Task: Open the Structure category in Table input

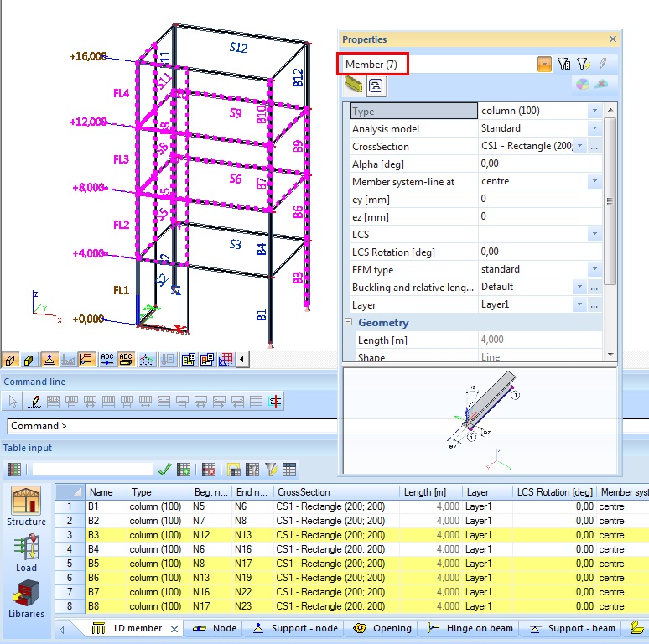Action: [26, 506]
